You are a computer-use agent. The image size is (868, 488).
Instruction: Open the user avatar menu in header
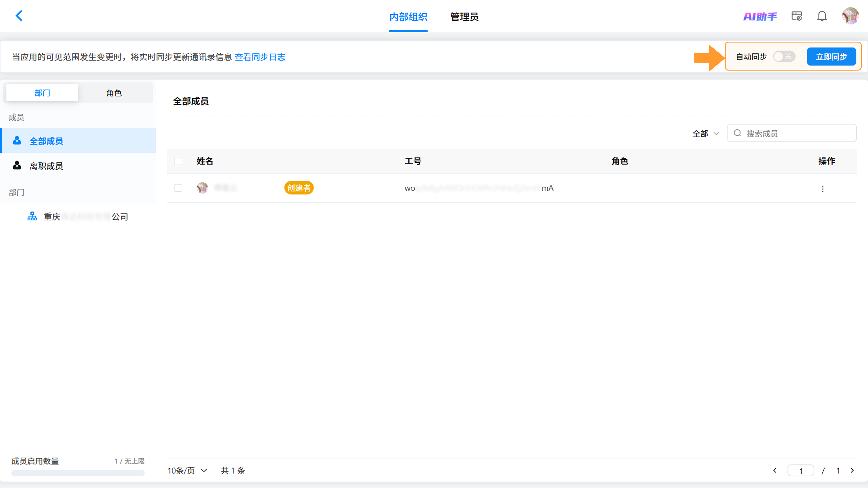click(850, 16)
